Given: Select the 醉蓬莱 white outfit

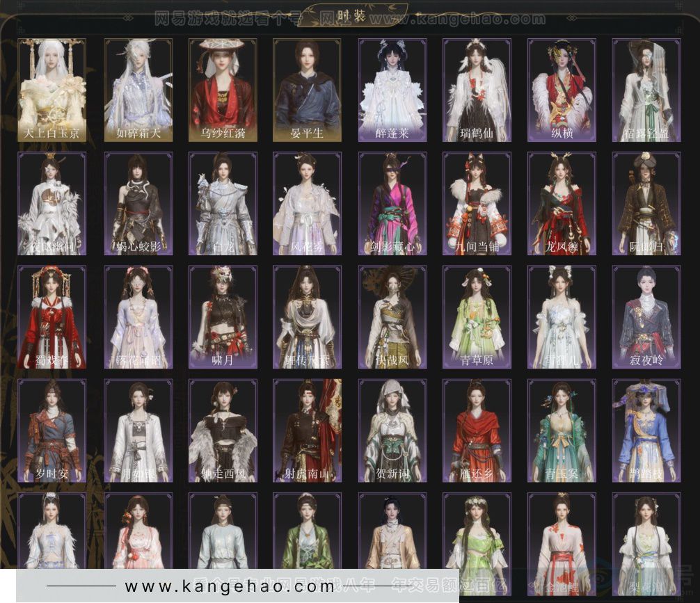Looking at the screenshot, I should 392,90.
